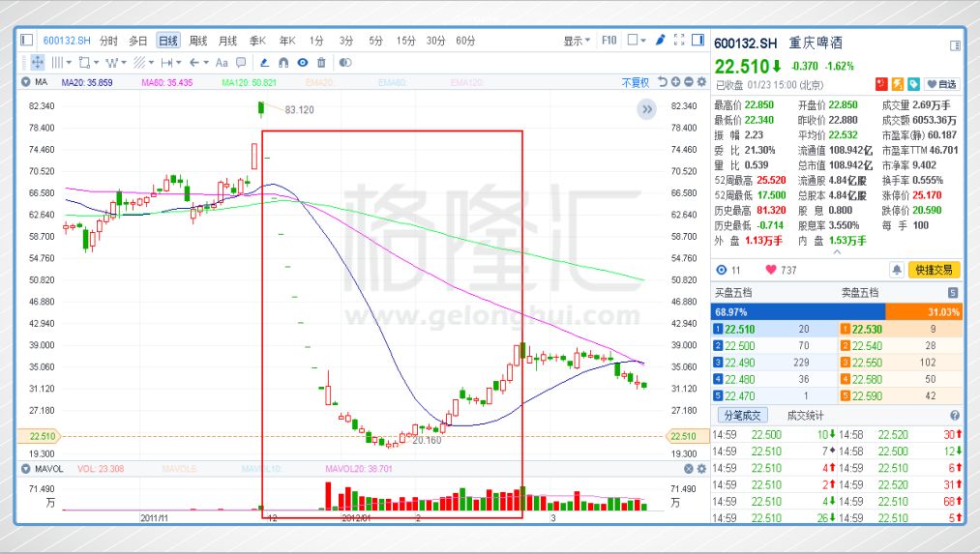Zoom out chart with minus icon

point(688,82)
